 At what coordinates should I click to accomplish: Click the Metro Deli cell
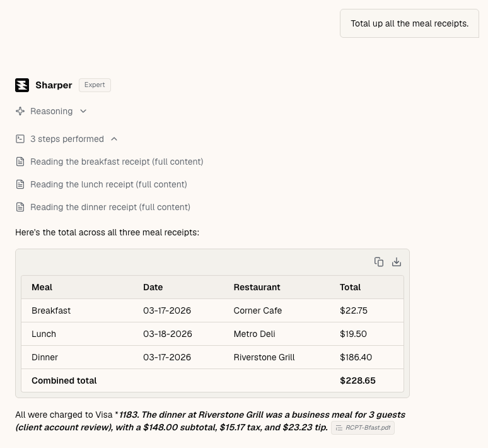(254, 334)
